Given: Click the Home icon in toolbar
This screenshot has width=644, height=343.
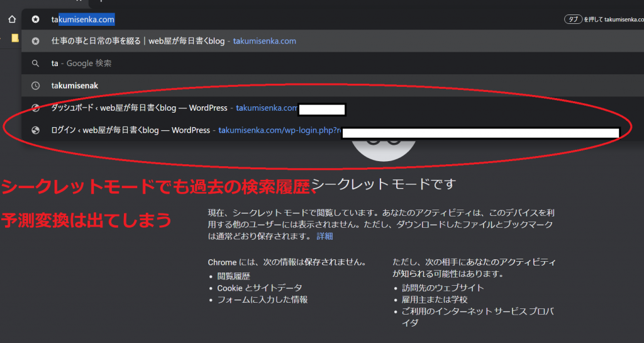Looking at the screenshot, I should tap(12, 20).
